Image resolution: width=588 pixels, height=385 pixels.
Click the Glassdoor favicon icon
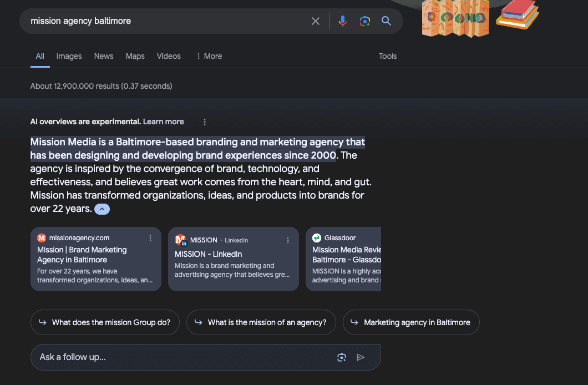(x=317, y=238)
